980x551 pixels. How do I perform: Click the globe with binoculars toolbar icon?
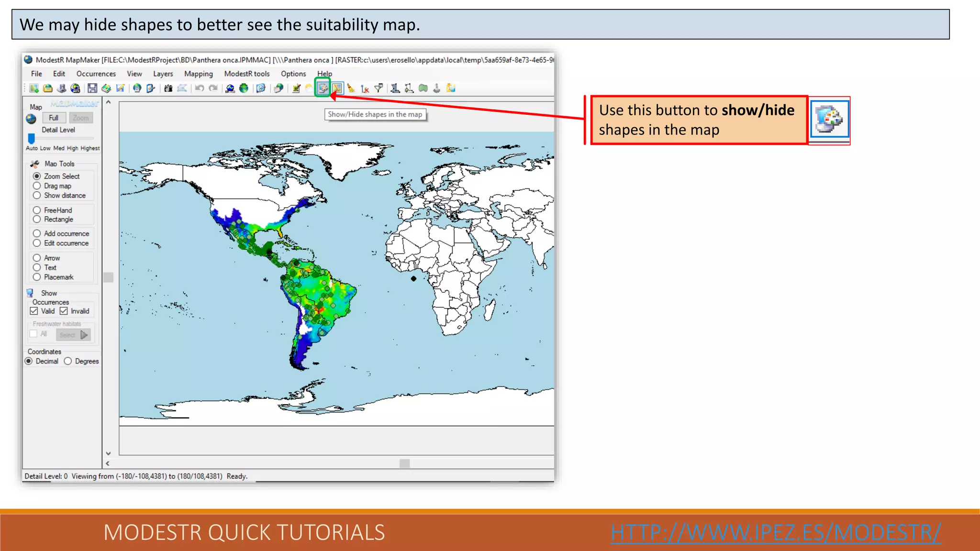pos(230,88)
